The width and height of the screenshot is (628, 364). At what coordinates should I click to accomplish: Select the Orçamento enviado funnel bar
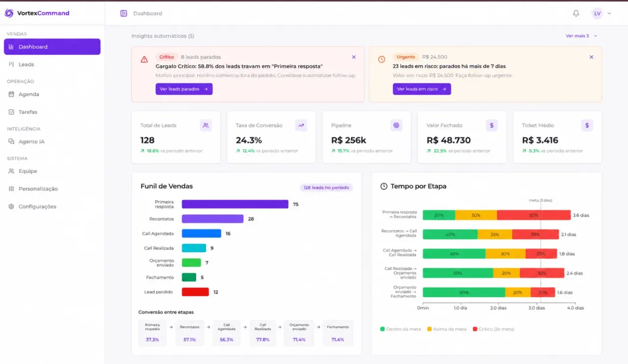tap(191, 262)
